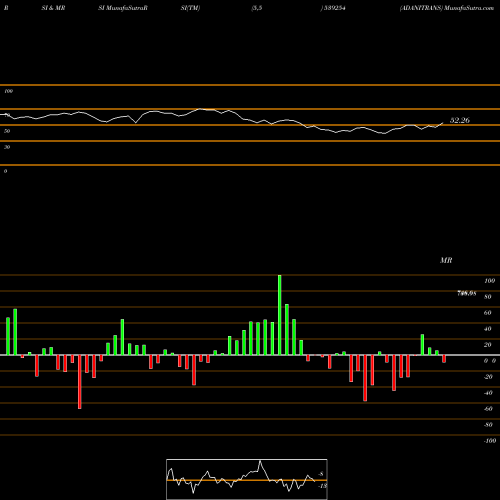This screenshot has width=500, height=500.
Task: Click the 100 label on MR axis
Action: tap(489, 281)
